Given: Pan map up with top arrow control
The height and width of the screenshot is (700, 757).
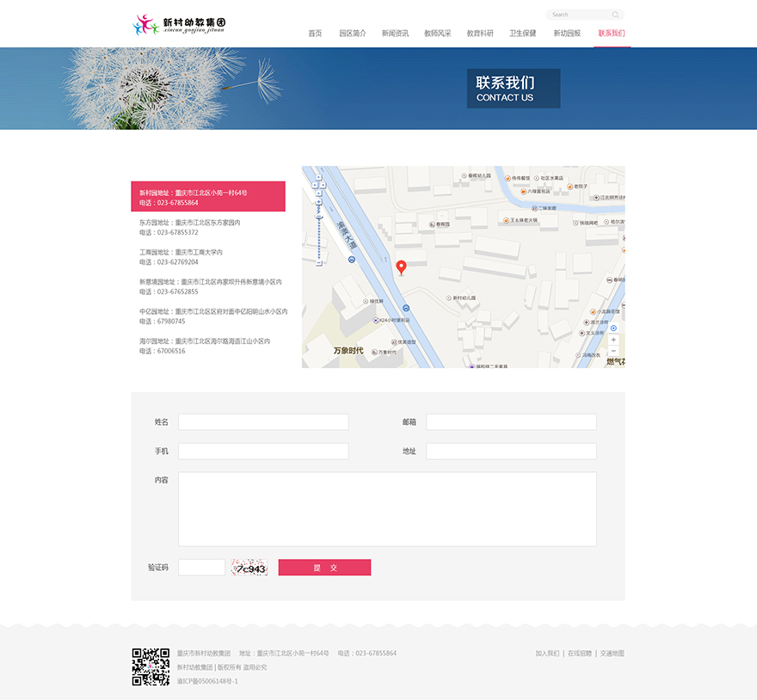Looking at the screenshot, I should click(318, 177).
